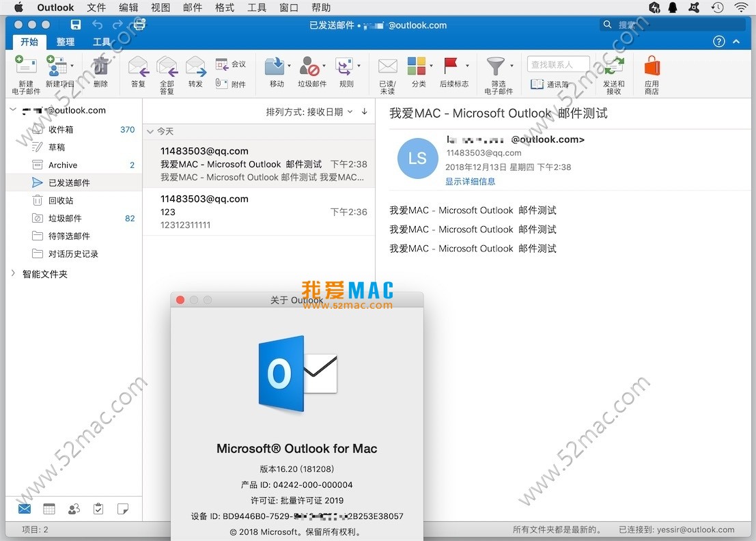Click the 分类 categorize icon
This screenshot has width=756, height=541.
[x=417, y=66]
